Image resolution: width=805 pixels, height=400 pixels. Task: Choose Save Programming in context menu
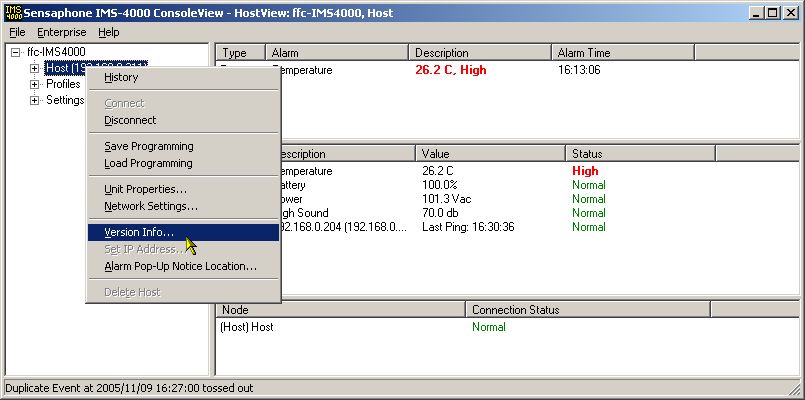tap(183, 146)
